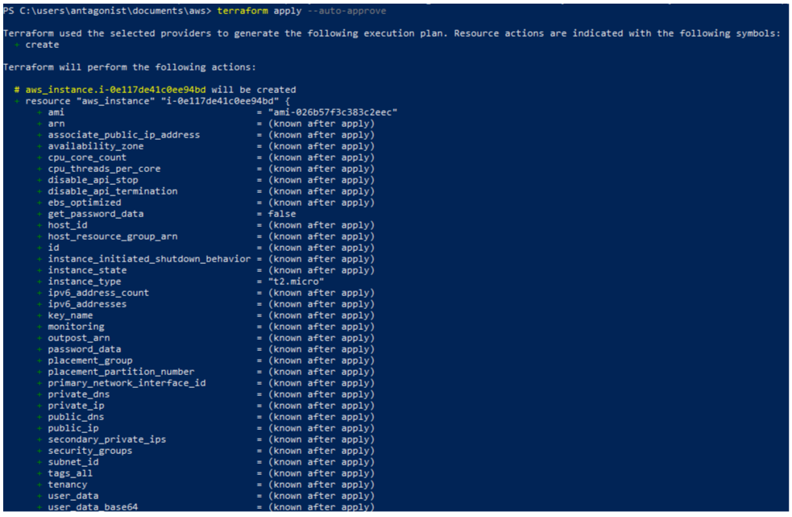Click '(known after apply)' in the arn row
Image resolution: width=792 pixels, height=517 pixels.
(322, 123)
